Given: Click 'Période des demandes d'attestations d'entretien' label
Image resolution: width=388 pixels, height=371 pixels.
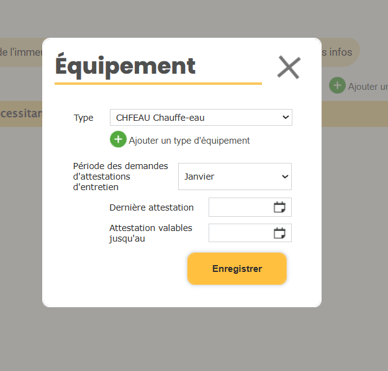Looking at the screenshot, I should tap(121, 176).
